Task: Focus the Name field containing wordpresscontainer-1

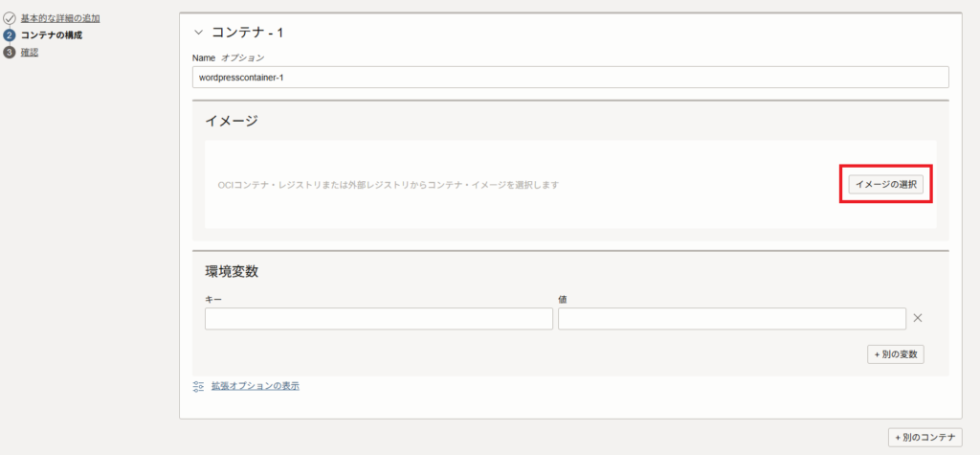Action: (x=570, y=77)
